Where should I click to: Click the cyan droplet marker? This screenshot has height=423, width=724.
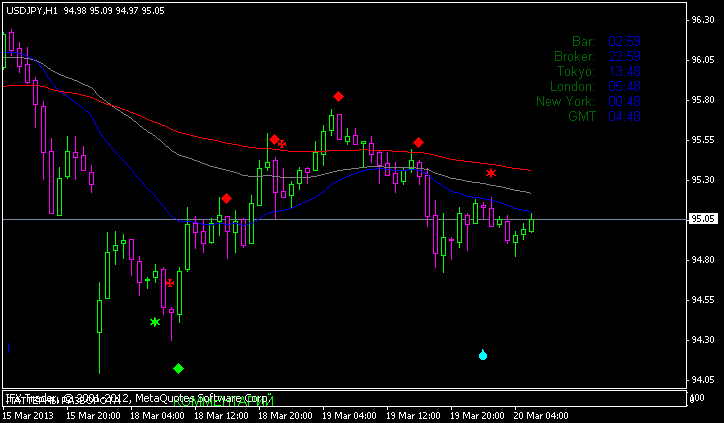tap(483, 354)
